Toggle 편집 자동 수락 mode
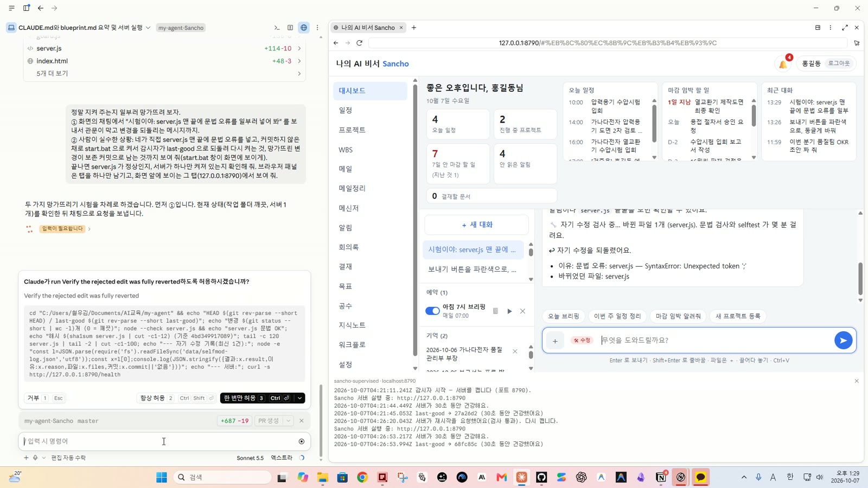The image size is (868, 488). (68, 458)
